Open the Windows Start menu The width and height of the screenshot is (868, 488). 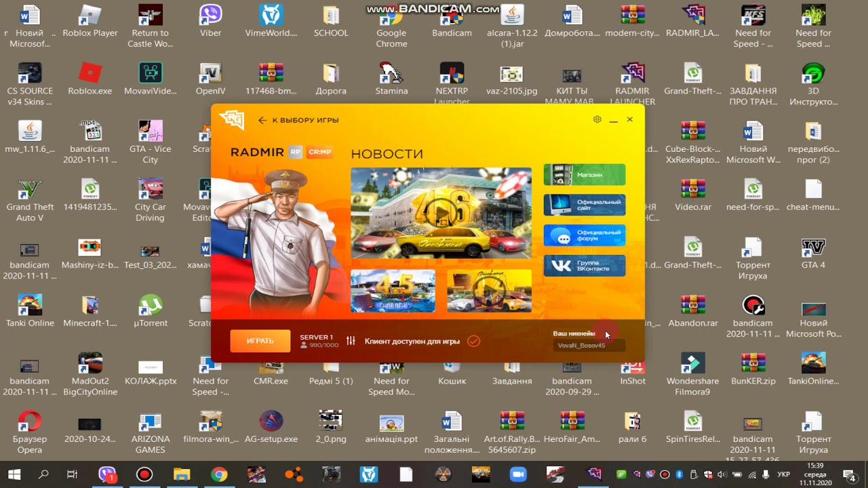pyautogui.click(x=14, y=474)
